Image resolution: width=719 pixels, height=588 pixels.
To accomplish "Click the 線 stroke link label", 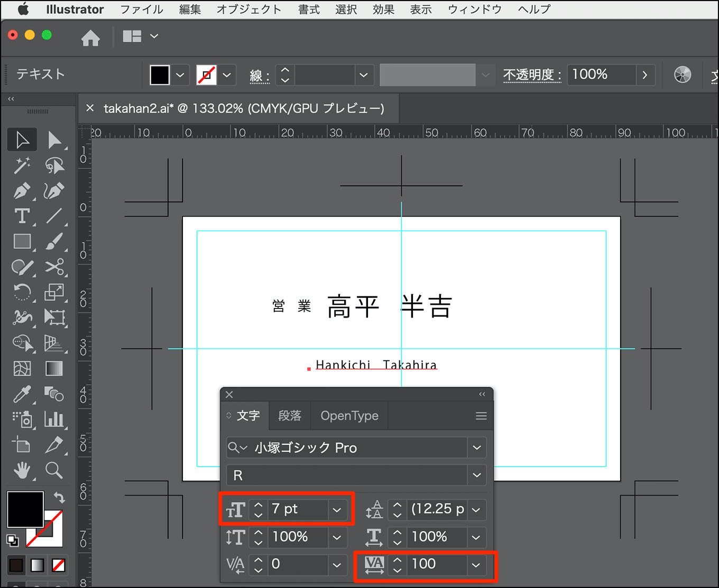I will (259, 76).
